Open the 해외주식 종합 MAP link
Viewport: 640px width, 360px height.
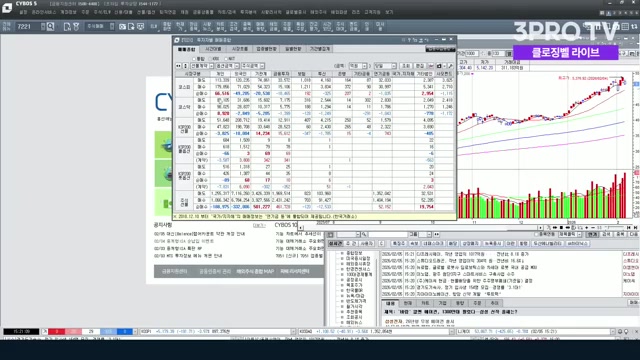point(255,271)
